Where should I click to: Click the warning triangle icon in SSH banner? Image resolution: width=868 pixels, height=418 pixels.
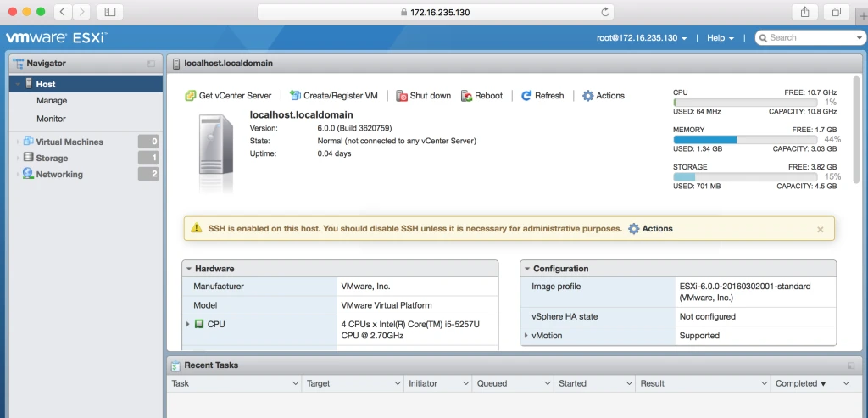[197, 228]
